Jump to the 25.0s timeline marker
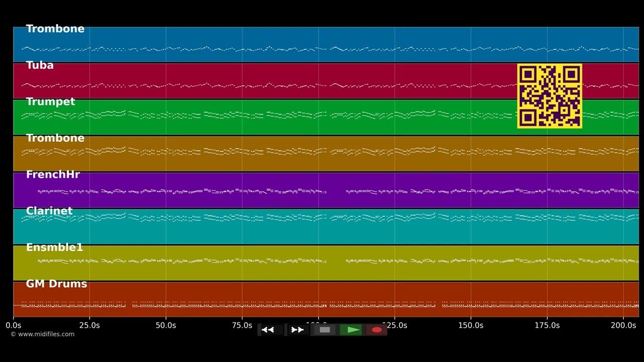 tap(90, 325)
